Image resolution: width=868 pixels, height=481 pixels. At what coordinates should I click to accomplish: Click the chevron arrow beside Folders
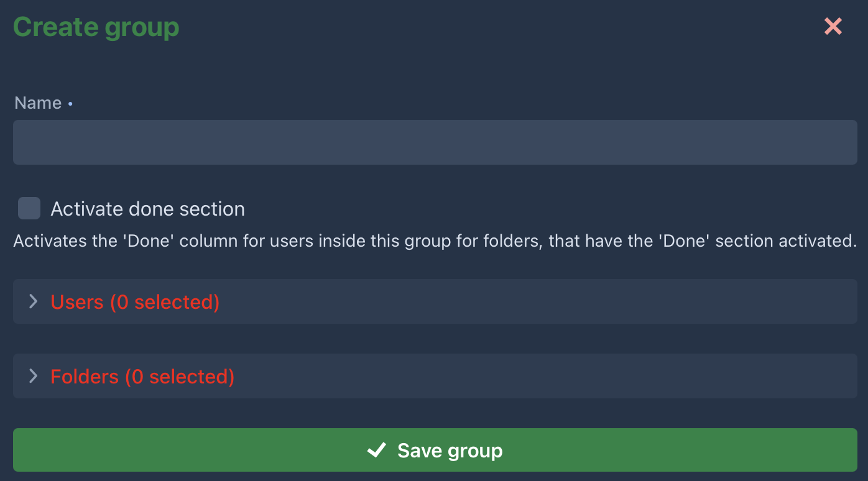[x=34, y=376]
